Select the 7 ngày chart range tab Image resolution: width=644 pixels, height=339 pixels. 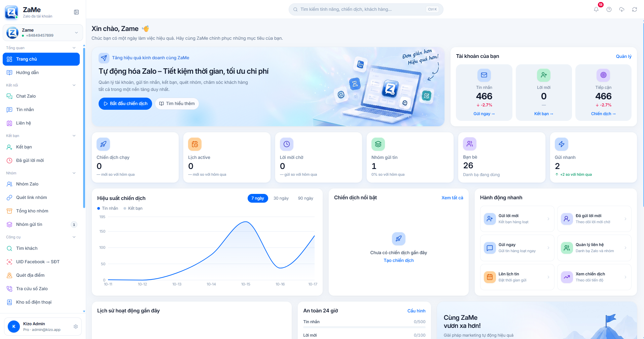258,198
